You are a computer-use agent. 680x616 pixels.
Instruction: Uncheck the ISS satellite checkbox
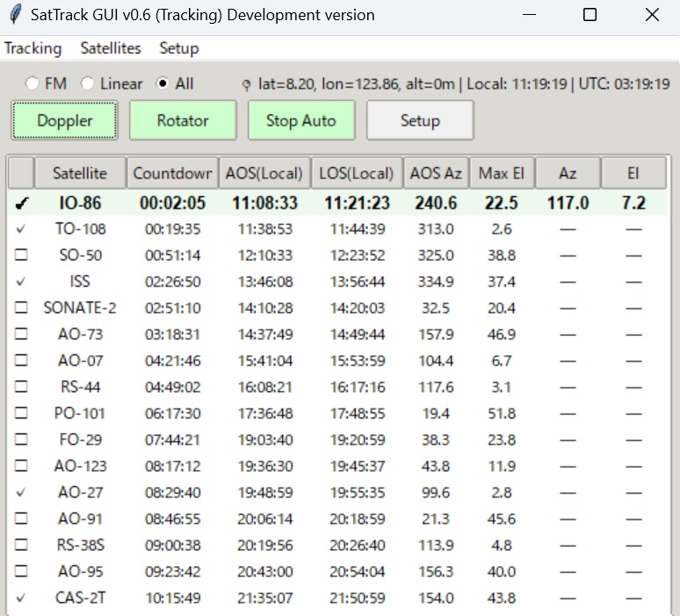click(21, 282)
